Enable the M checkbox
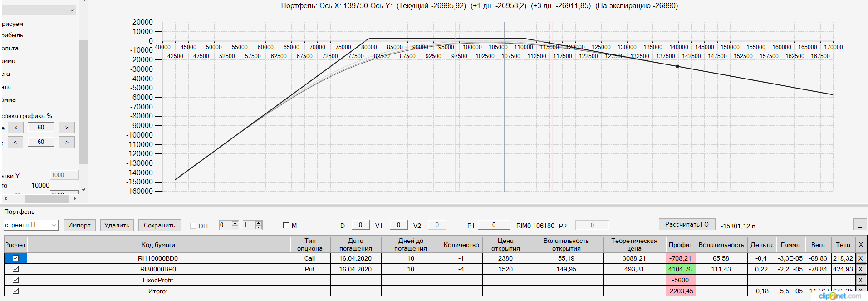This screenshot has height=301, width=868. coord(286,226)
